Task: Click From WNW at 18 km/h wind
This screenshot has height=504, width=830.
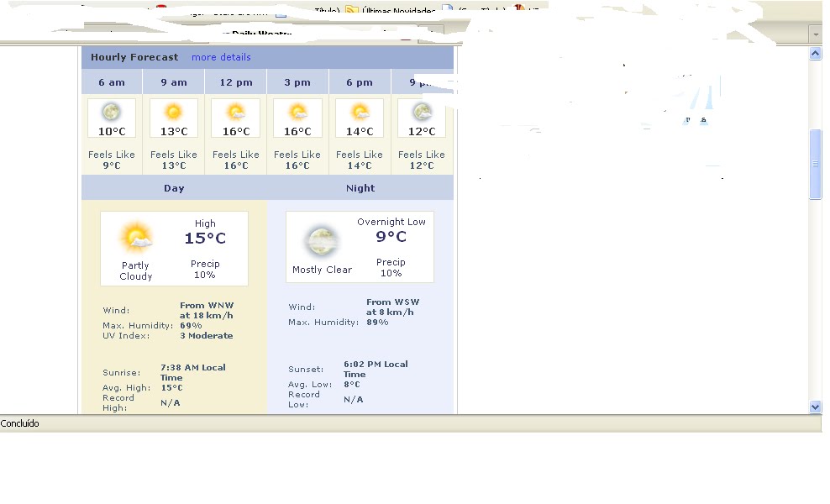Action: 207,310
